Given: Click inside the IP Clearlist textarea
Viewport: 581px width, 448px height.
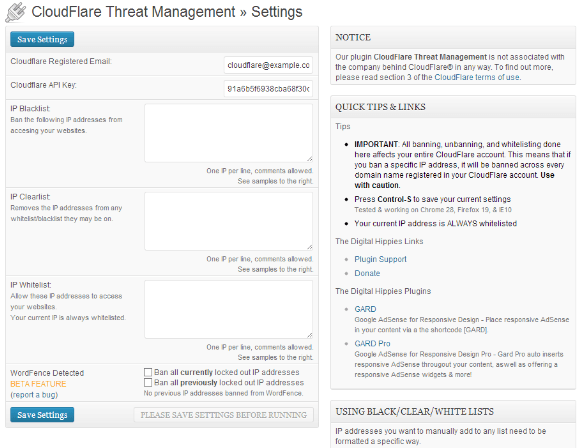Looking at the screenshot, I should click(x=229, y=221).
